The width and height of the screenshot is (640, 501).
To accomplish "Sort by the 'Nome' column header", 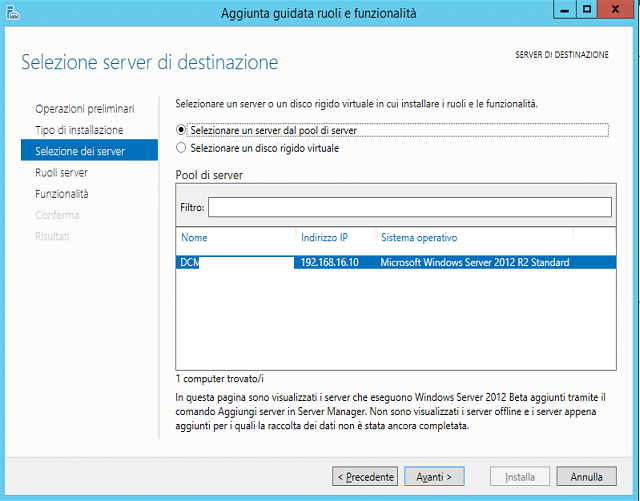I will (x=194, y=238).
